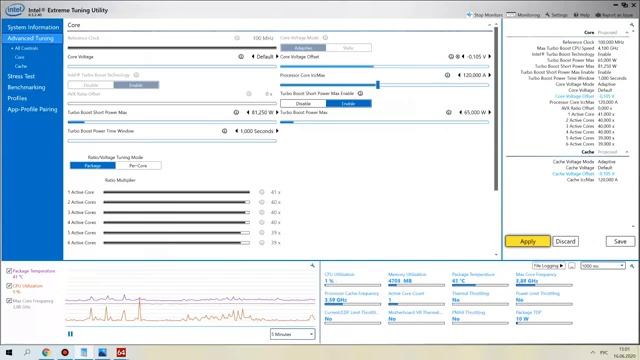Select Per-Core tuning mode
The image size is (640, 360).
click(138, 166)
